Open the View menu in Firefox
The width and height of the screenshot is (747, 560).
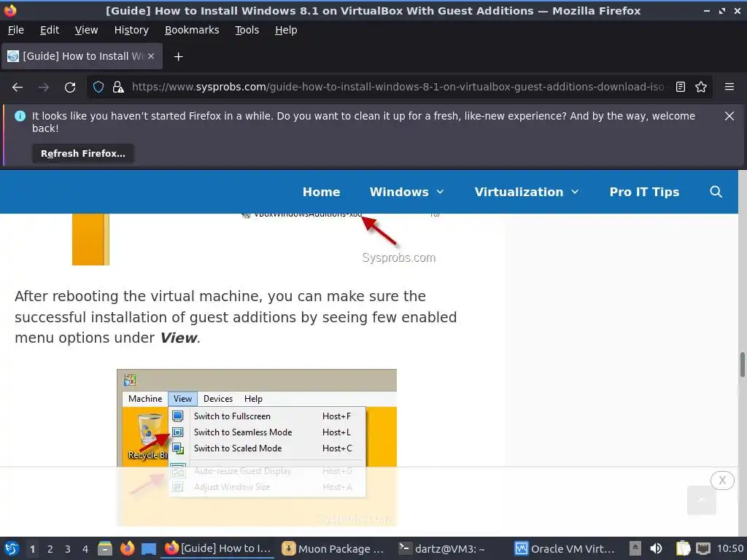pyautogui.click(x=86, y=30)
